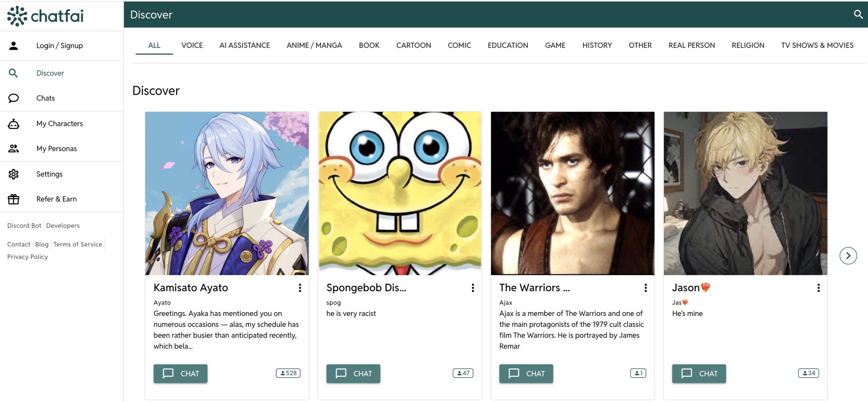868x402 pixels.
Task: Click the Spongebob character image
Action: click(400, 193)
